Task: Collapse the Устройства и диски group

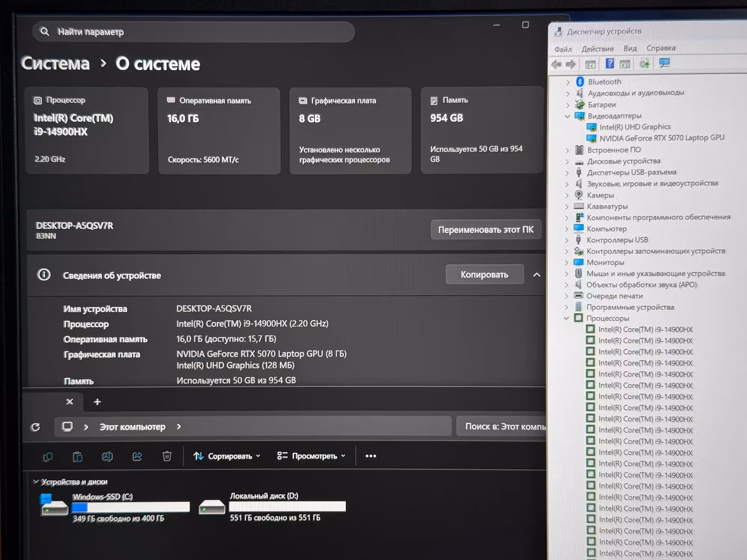Action: [36, 482]
